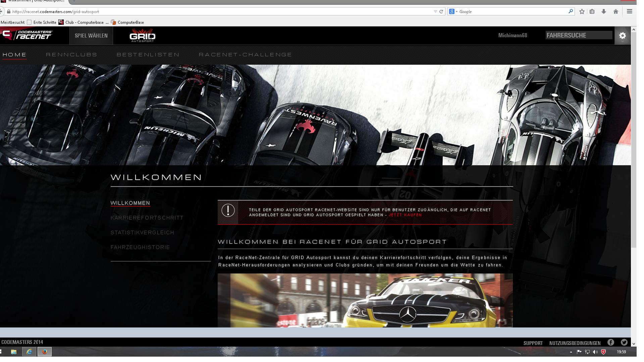Open the network tray icon
The height and width of the screenshot is (362, 644).
(587, 352)
